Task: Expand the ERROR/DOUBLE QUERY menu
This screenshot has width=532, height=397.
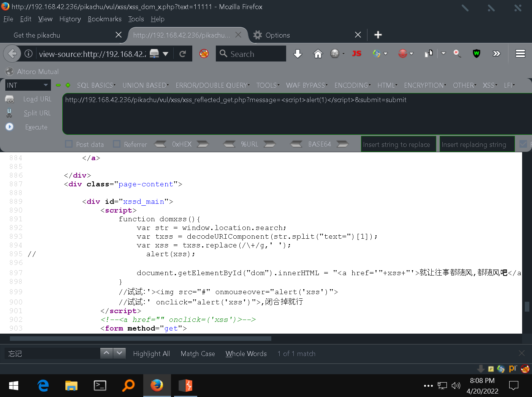Action: pos(212,85)
